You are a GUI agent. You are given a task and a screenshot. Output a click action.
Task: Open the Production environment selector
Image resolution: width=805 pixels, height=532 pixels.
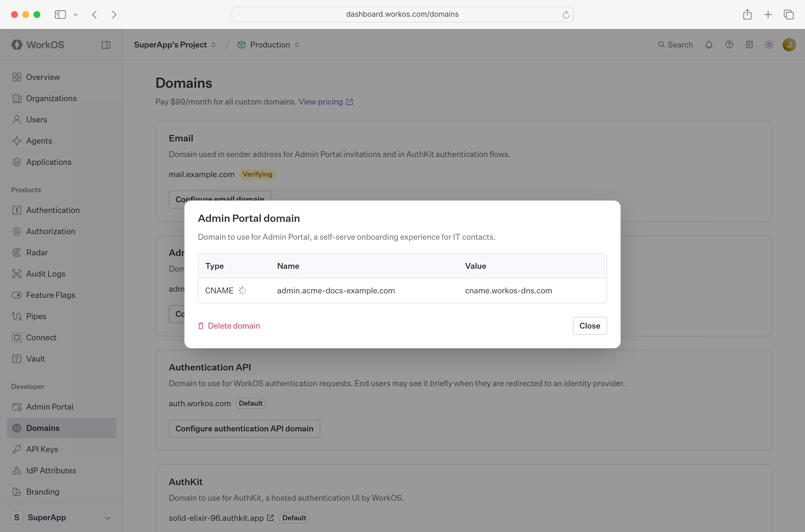(x=268, y=45)
